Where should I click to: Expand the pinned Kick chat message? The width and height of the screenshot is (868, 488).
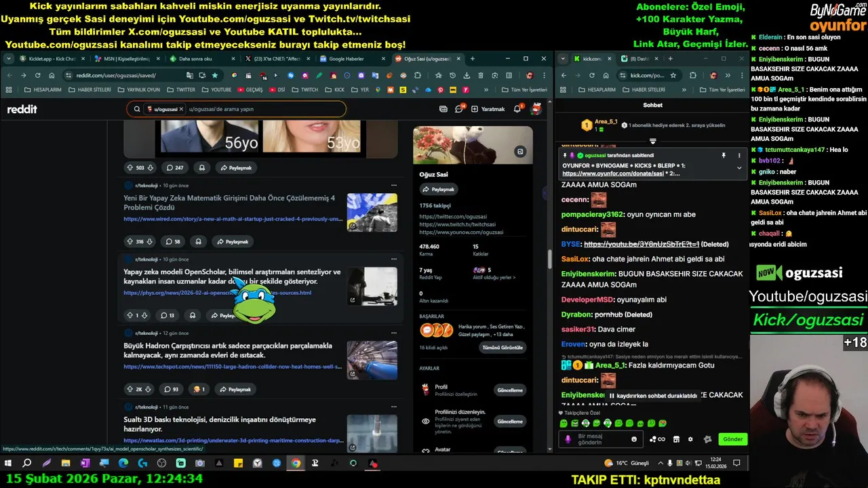tap(738, 167)
